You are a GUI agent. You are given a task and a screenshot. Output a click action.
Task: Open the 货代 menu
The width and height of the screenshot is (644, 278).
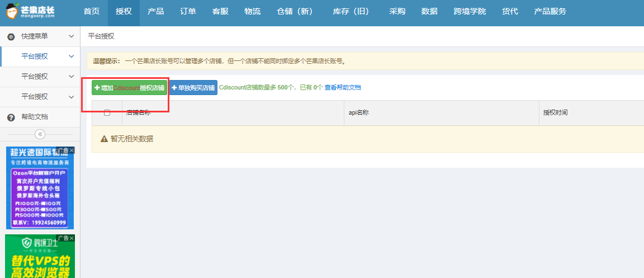[x=510, y=12]
